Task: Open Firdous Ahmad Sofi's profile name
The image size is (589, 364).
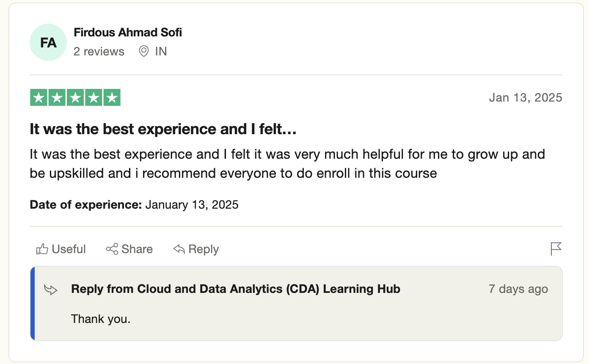Action: coord(128,33)
